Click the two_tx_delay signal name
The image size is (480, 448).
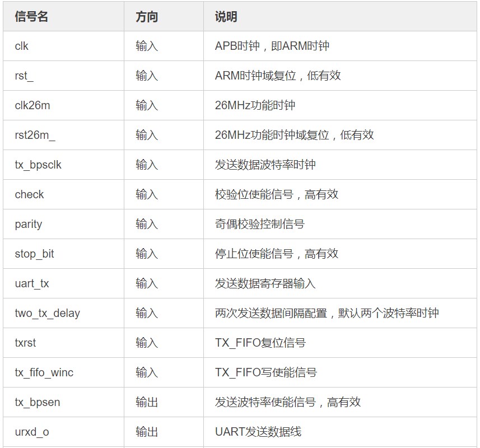tap(48, 313)
